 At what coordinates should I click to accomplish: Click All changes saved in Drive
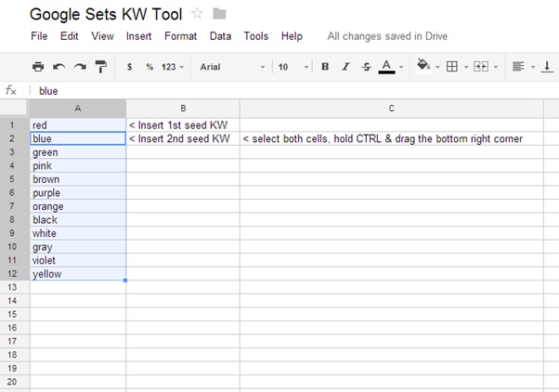[387, 36]
